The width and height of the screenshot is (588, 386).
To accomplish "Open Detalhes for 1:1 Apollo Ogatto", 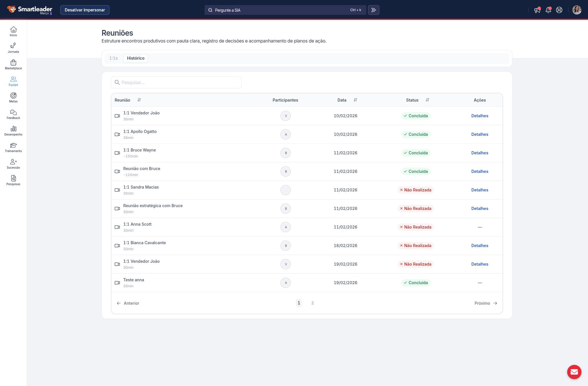I will [480, 134].
